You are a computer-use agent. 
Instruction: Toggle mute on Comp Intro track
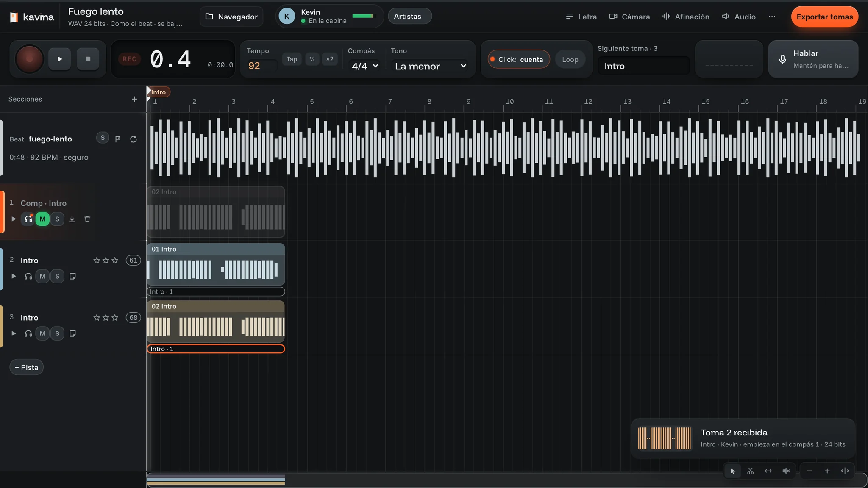point(42,219)
